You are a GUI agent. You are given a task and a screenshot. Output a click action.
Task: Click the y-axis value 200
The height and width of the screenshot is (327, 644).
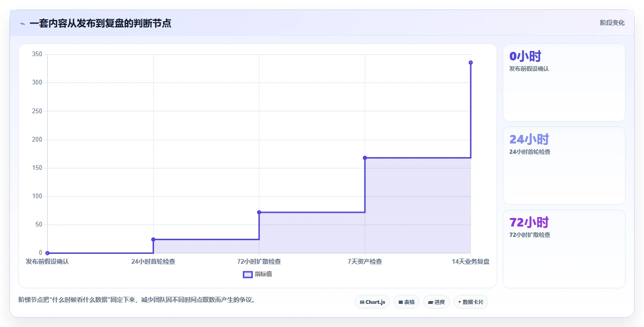click(x=37, y=140)
